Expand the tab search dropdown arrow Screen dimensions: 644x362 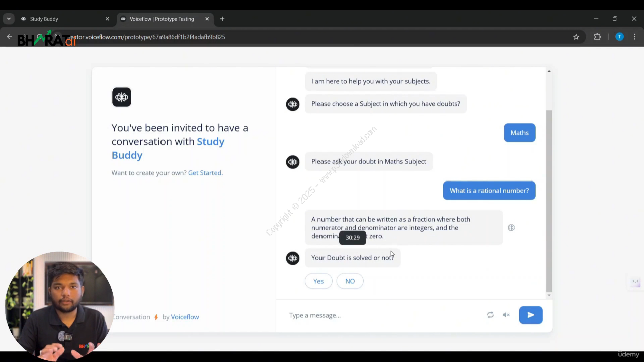point(9,19)
